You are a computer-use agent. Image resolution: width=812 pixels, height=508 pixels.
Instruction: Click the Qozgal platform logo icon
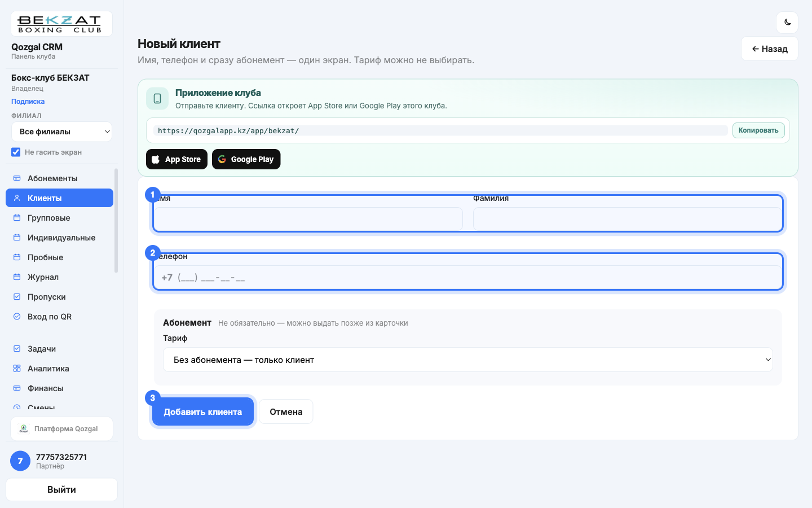24,429
